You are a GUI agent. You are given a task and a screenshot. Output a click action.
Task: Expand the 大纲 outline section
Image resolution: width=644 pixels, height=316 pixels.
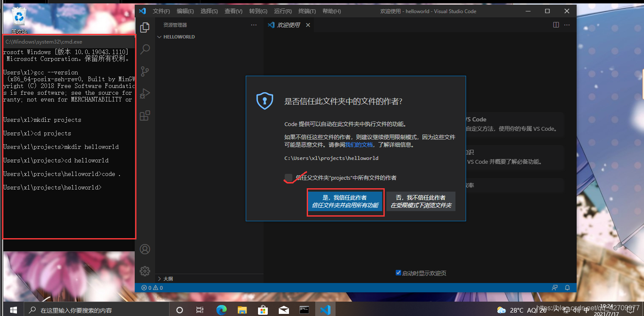(x=165, y=279)
